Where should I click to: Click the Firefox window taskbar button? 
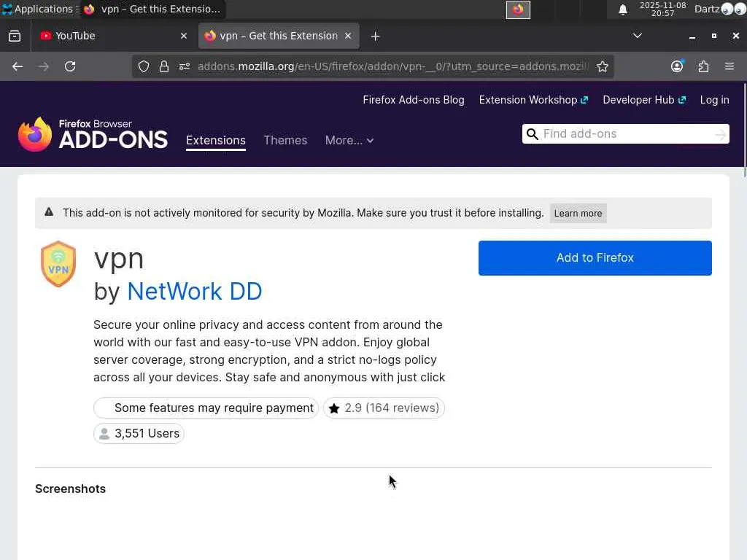[x=152, y=9]
